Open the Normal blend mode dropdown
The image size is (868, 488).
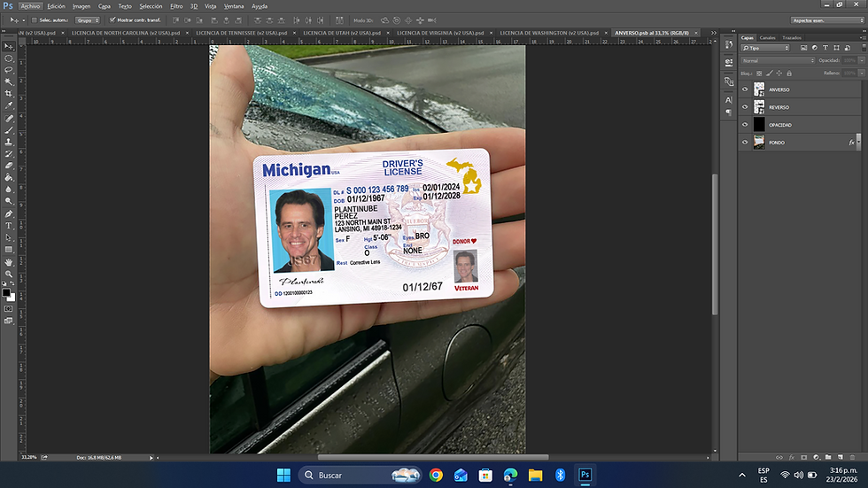pyautogui.click(x=778, y=60)
